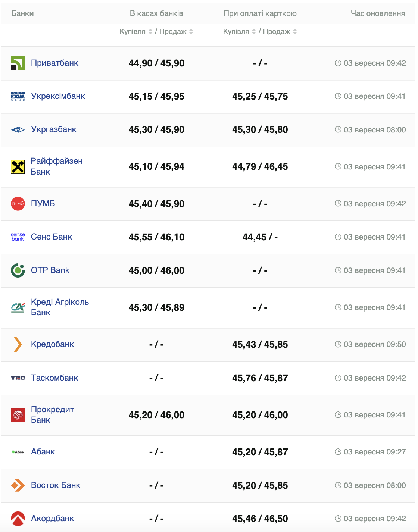418x532 pixels.
Task: Click the Sense Bank logo icon
Action: pos(18,237)
